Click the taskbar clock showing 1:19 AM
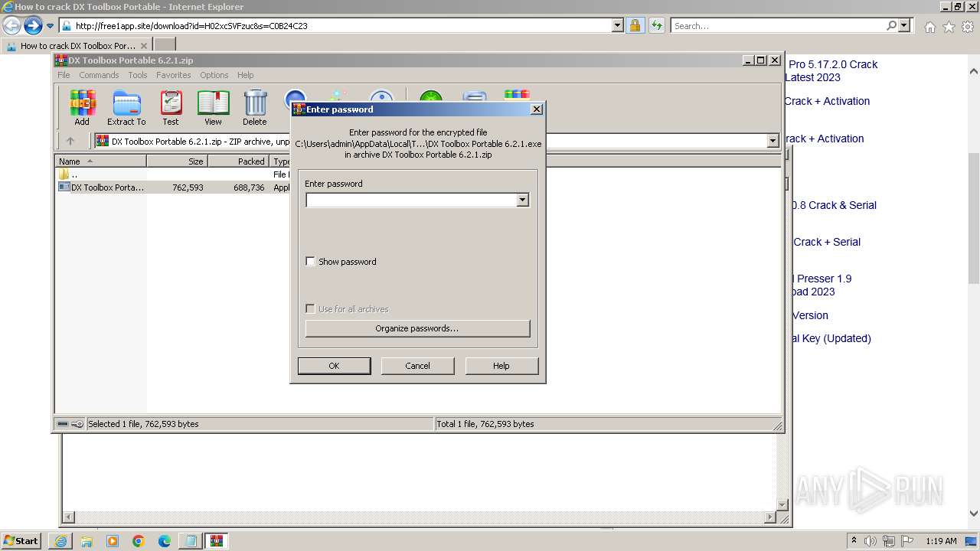This screenshot has height=551, width=980. point(941,541)
